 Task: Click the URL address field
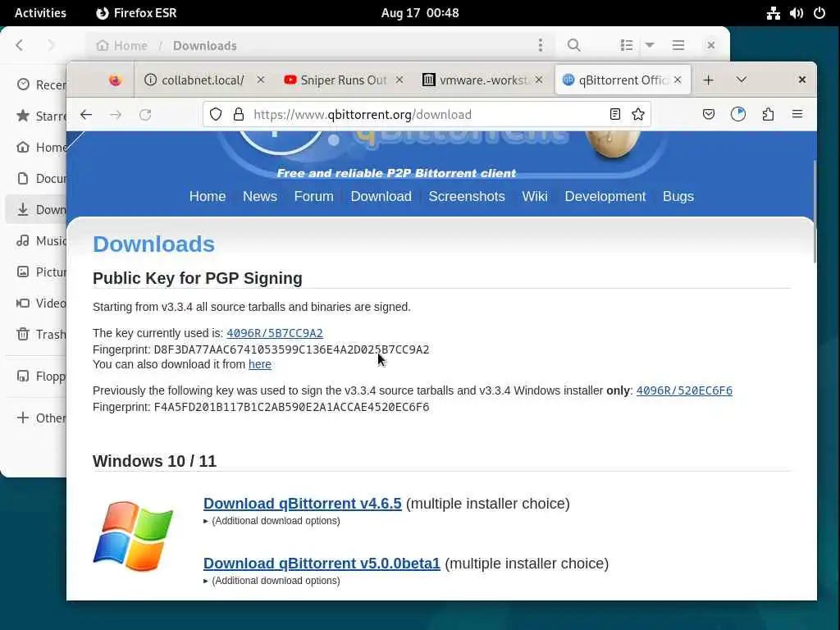427,114
